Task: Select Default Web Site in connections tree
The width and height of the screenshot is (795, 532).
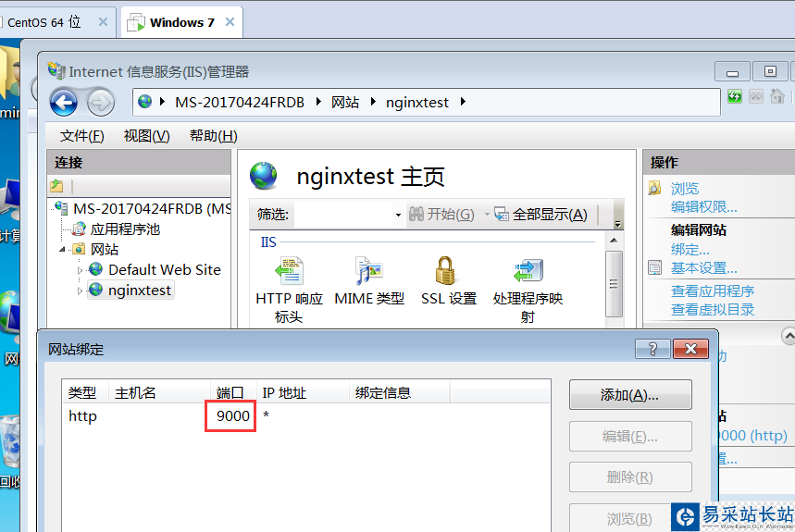Action: coord(164,269)
